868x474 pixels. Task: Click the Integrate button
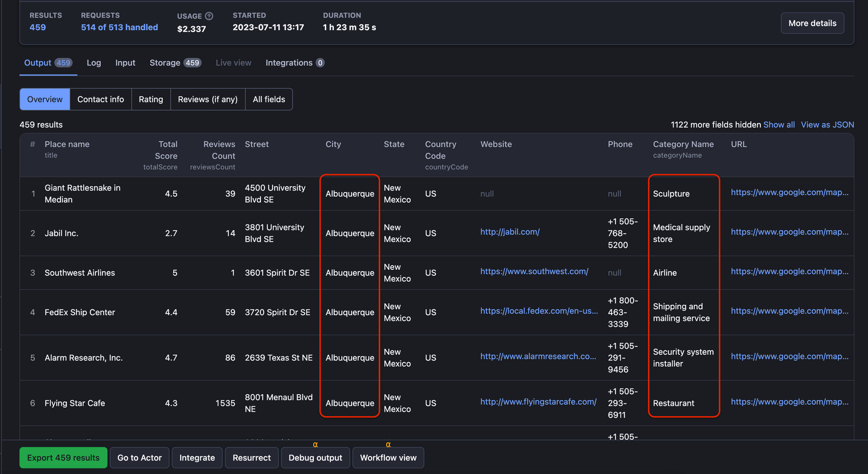(x=197, y=458)
